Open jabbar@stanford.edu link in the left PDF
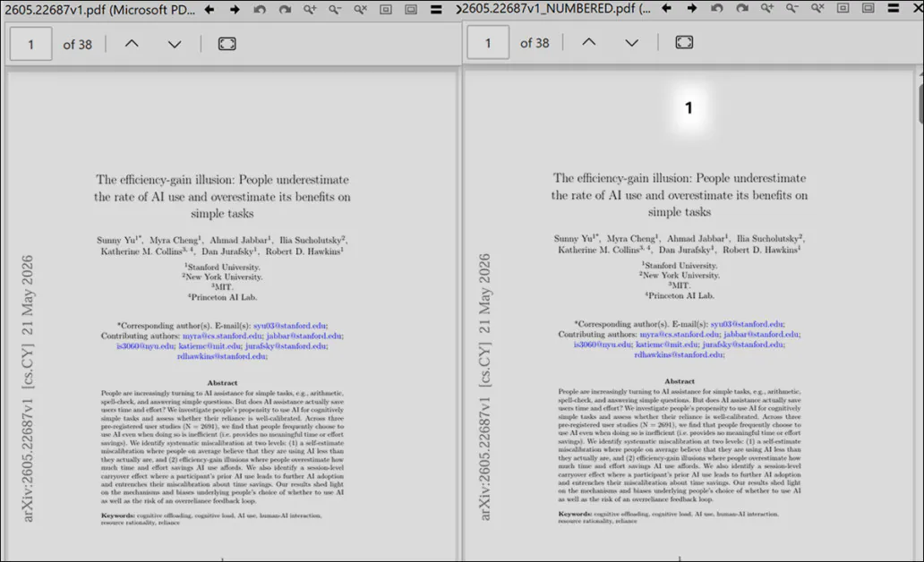 click(304, 336)
